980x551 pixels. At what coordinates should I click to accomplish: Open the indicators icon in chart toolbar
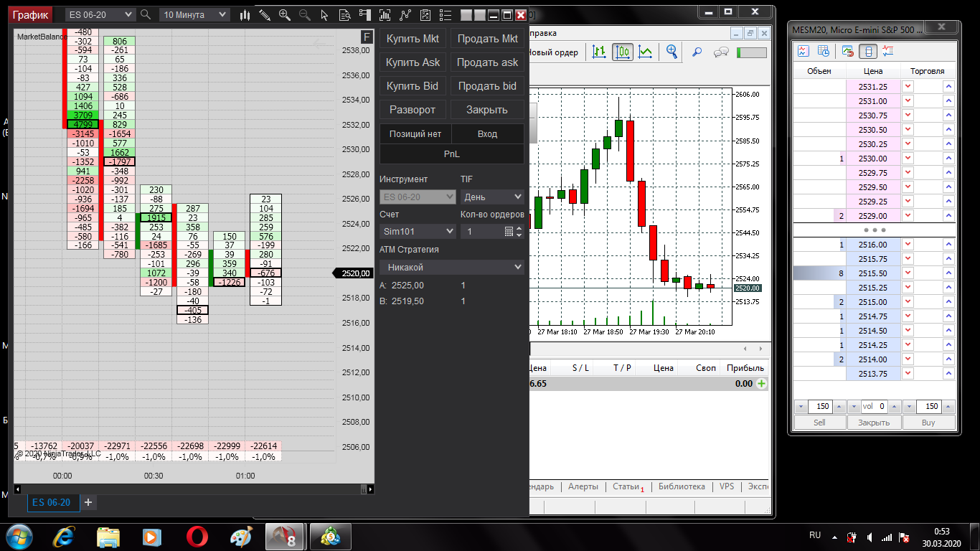[406, 14]
